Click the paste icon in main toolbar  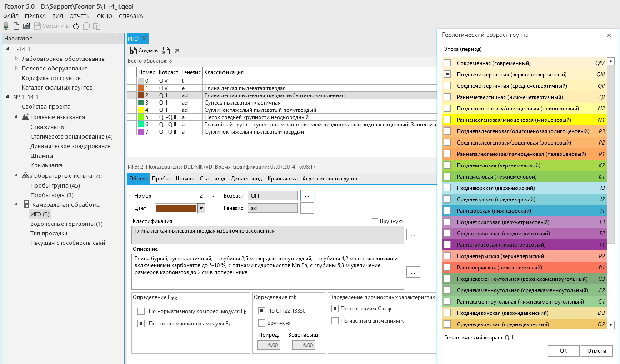(x=97, y=26)
